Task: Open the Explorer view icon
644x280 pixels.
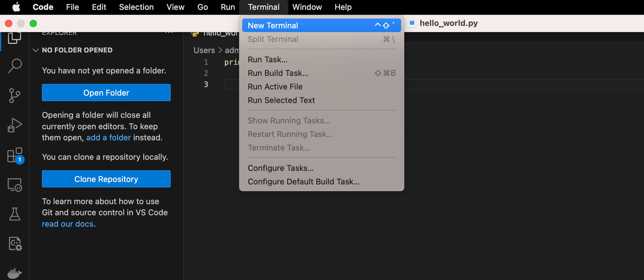Action: pos(14,37)
